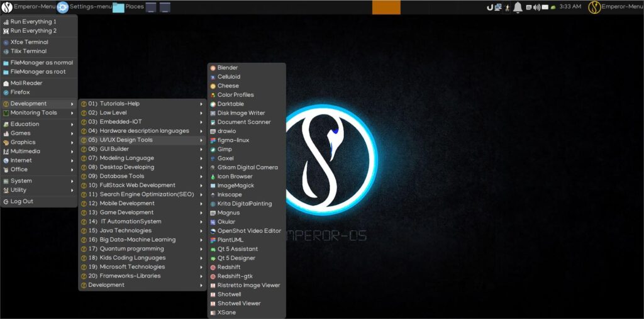Launch Redshift-gtk entry
This screenshot has width=644, height=319.
(245, 276)
